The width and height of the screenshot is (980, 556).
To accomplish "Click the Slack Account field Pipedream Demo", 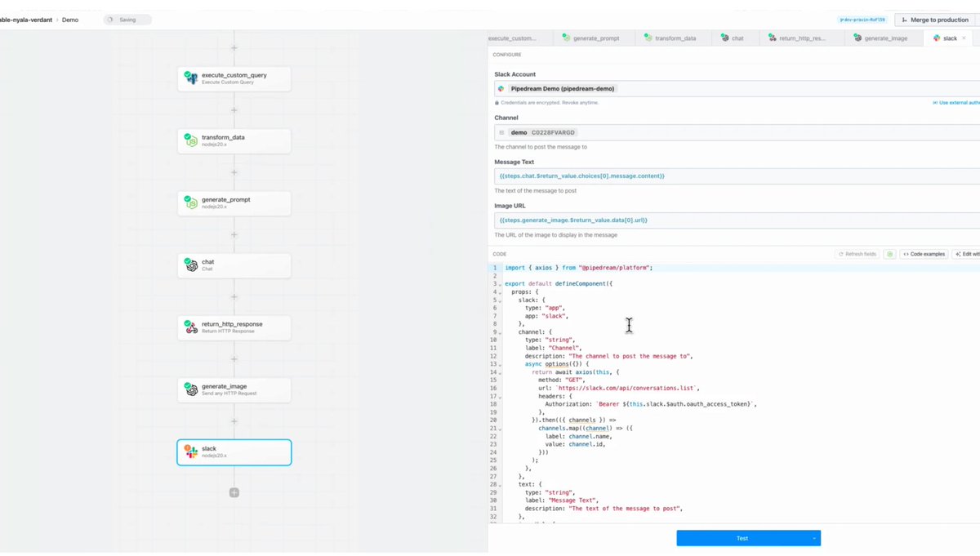I will click(x=737, y=88).
